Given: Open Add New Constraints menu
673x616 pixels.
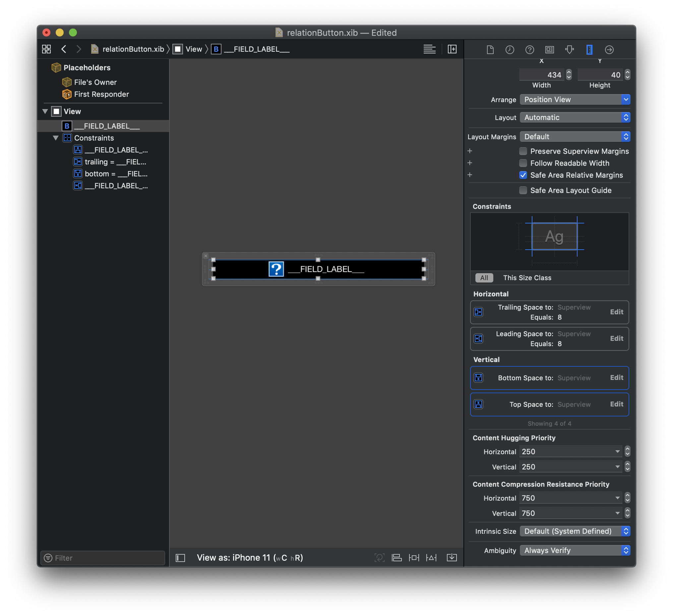Looking at the screenshot, I should (x=414, y=558).
